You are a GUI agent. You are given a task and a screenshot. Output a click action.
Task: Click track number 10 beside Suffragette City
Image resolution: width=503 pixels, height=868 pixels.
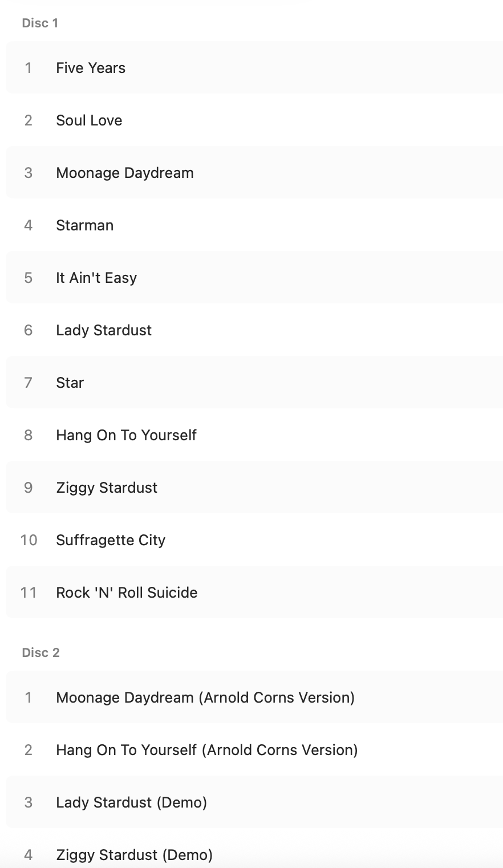tap(29, 540)
